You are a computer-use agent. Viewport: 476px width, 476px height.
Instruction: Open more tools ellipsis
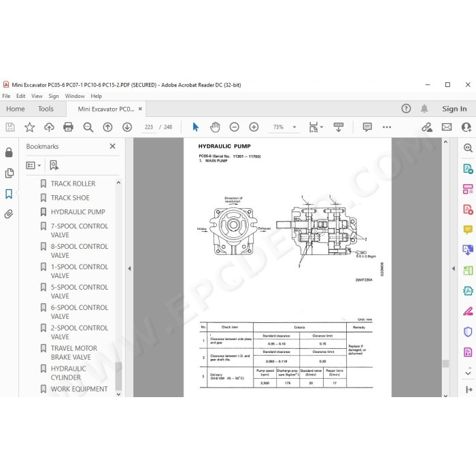[387, 127]
